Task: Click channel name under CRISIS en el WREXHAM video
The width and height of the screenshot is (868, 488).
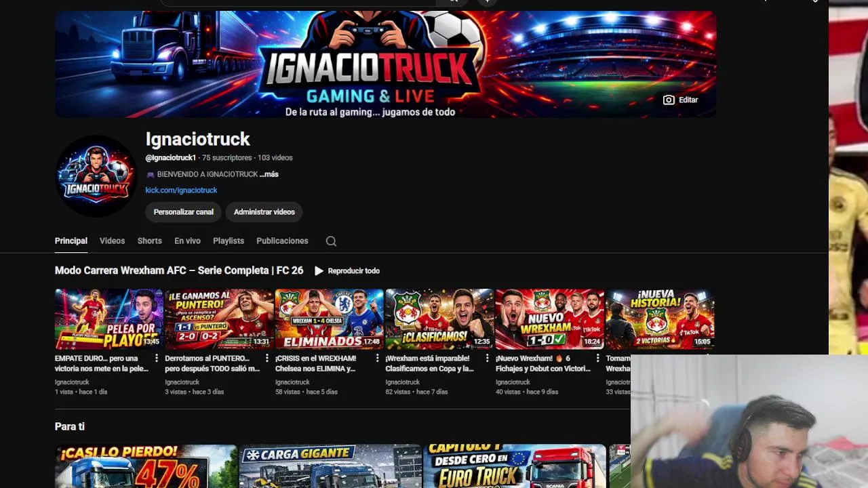Action: [x=292, y=382]
